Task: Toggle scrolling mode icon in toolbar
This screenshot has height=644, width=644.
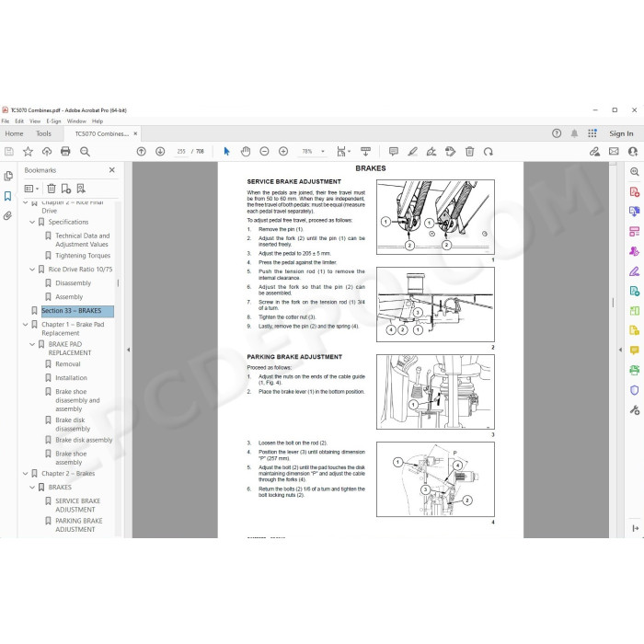Action: 365,152
